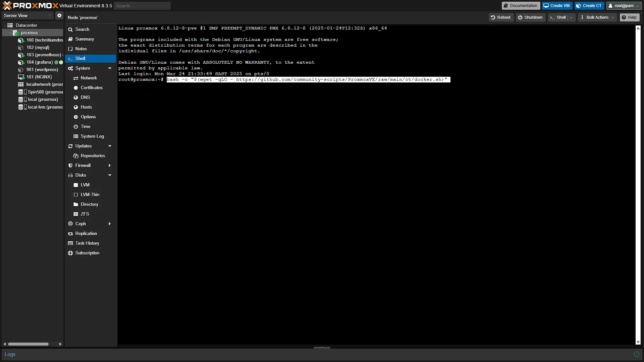Collapse the Updates section arrow
The image size is (644, 362).
click(110, 146)
